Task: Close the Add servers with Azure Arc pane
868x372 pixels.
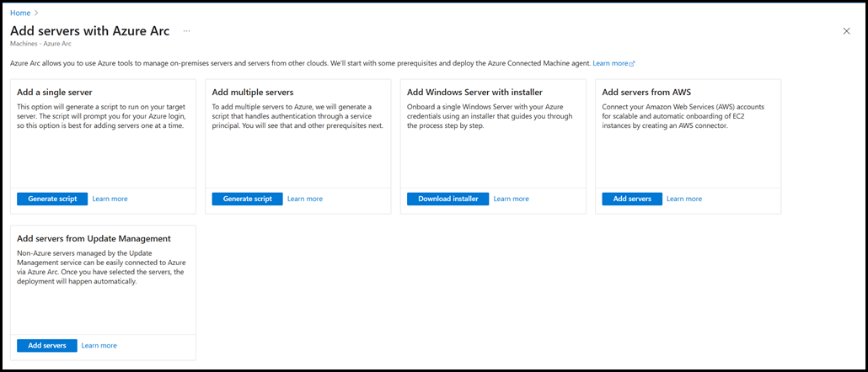Action: point(846,31)
